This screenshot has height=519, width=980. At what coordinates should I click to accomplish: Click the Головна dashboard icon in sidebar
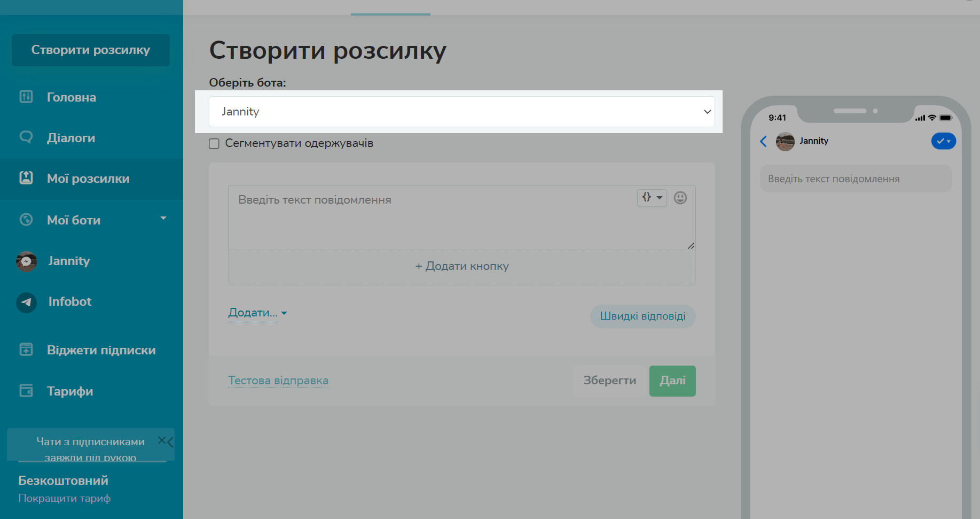[26, 97]
